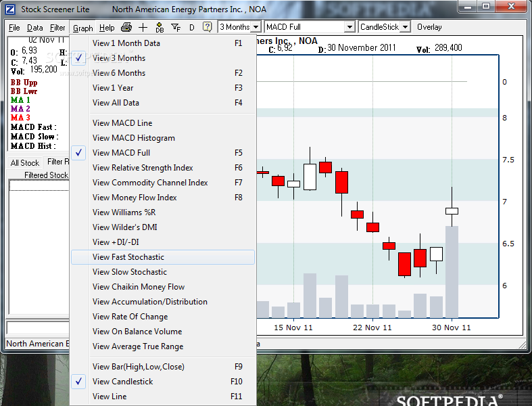Image resolution: width=532 pixels, height=406 pixels.
Task: Toggle checked View 3 Months item
Action: [163, 58]
